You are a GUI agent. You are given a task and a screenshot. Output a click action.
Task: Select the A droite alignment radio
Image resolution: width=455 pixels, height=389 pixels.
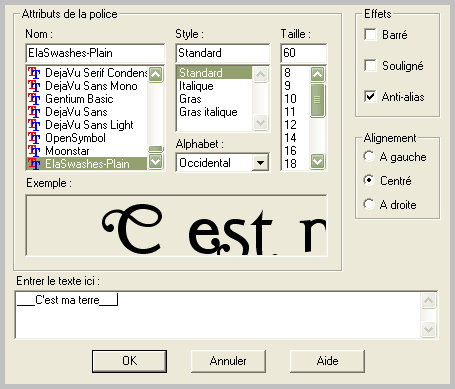pos(369,204)
